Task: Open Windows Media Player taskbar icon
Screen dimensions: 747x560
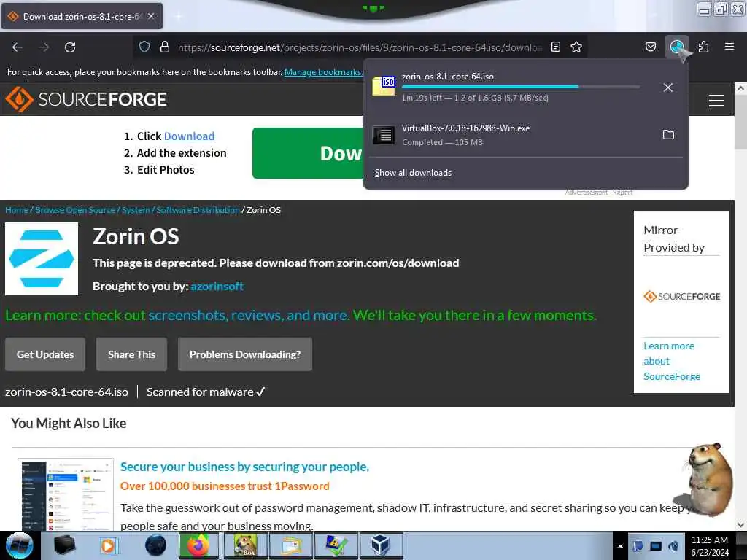Action: [x=108, y=545]
